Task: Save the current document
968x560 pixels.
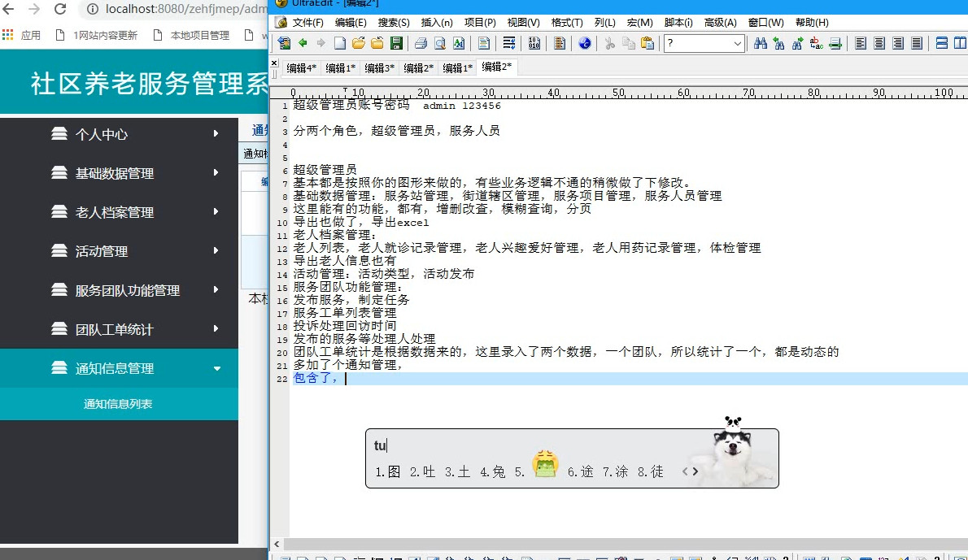Action: click(x=395, y=42)
